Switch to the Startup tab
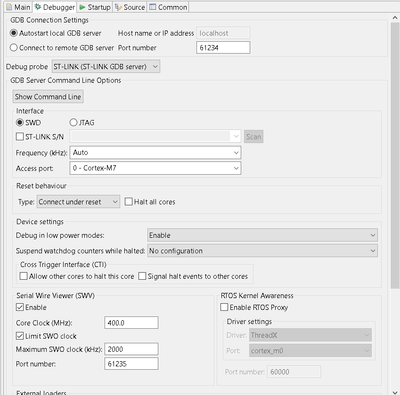Viewport: 400px width, 395px height. pos(95,7)
